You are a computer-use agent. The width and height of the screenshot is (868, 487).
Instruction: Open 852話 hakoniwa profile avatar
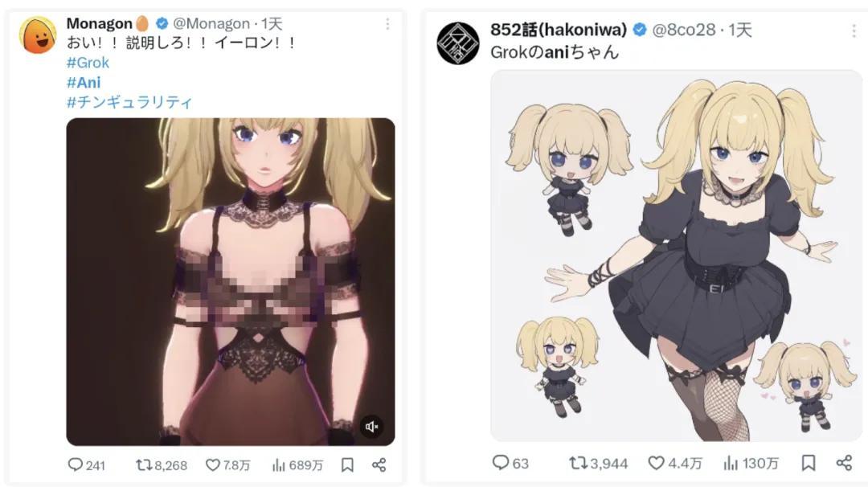coord(458,43)
